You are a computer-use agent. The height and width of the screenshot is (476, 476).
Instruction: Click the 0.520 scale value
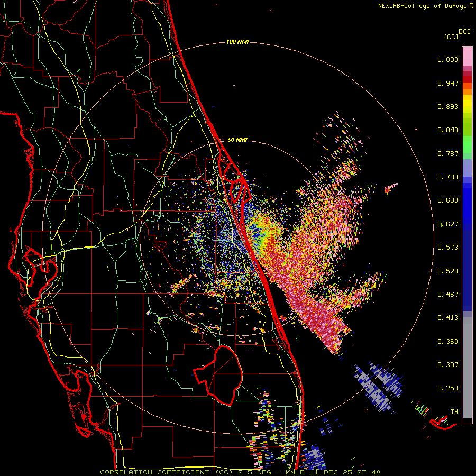point(448,271)
